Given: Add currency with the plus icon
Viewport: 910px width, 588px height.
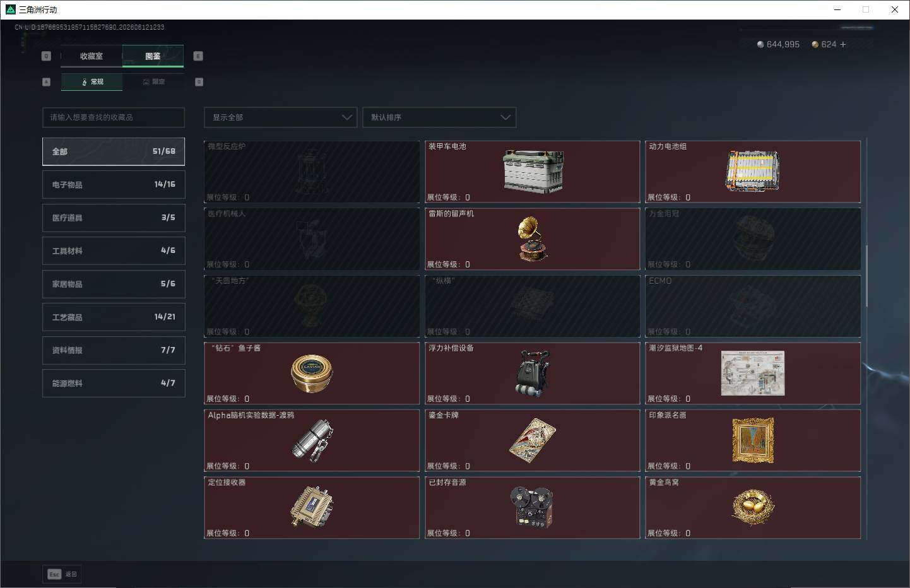Looking at the screenshot, I should [x=843, y=44].
